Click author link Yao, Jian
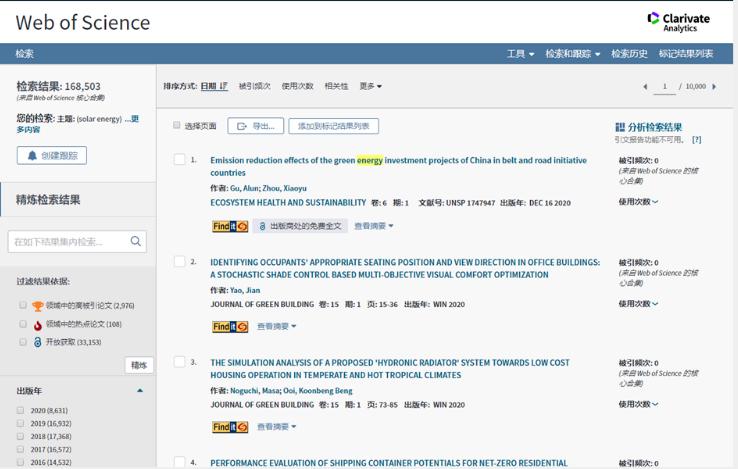 [245, 291]
